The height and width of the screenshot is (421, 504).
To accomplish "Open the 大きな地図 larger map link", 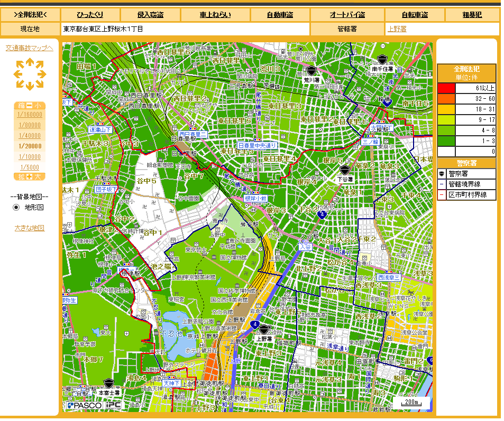I will click(30, 228).
